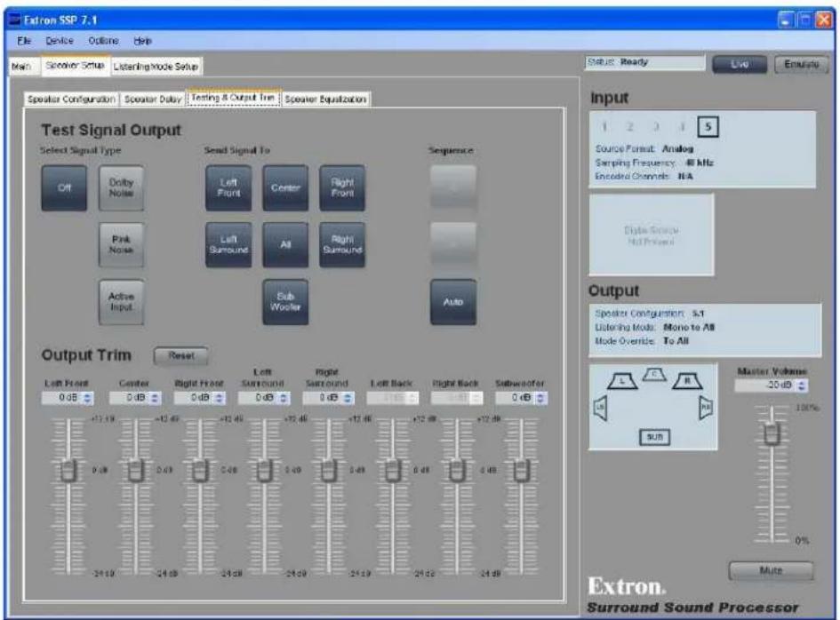Mute the master volume
Image resolution: width=840 pixels, height=620 pixels.
[771, 571]
